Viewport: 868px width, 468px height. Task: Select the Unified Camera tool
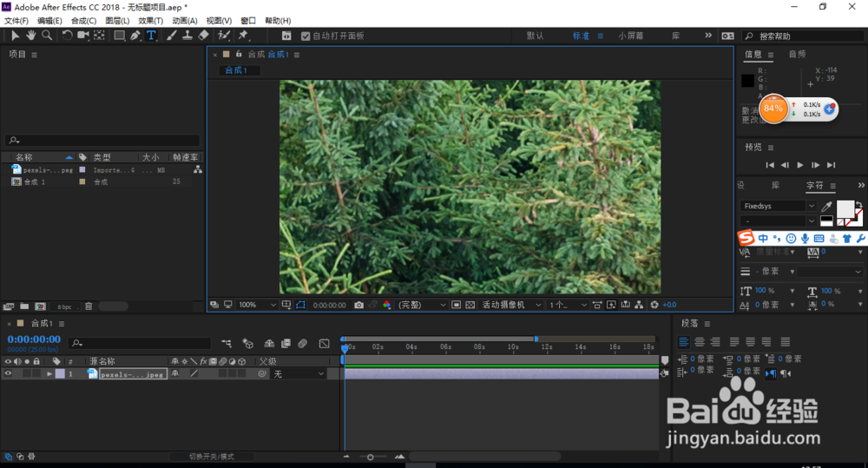pos(83,36)
